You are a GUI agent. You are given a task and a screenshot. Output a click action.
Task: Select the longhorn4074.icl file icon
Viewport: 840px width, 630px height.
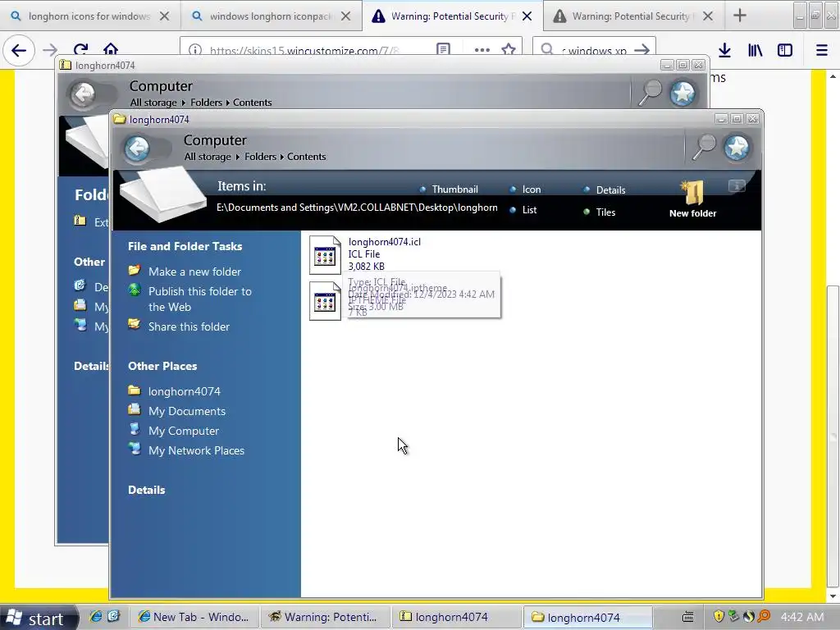click(325, 255)
